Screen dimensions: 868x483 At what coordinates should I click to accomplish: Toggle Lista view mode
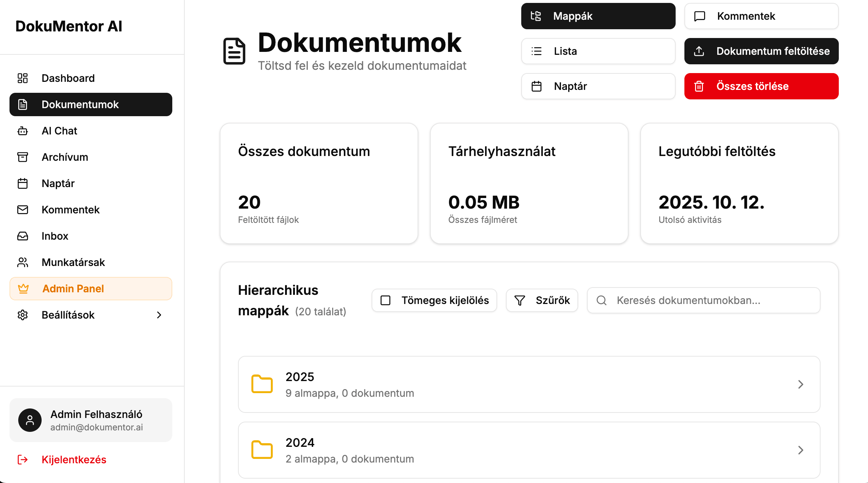click(598, 51)
